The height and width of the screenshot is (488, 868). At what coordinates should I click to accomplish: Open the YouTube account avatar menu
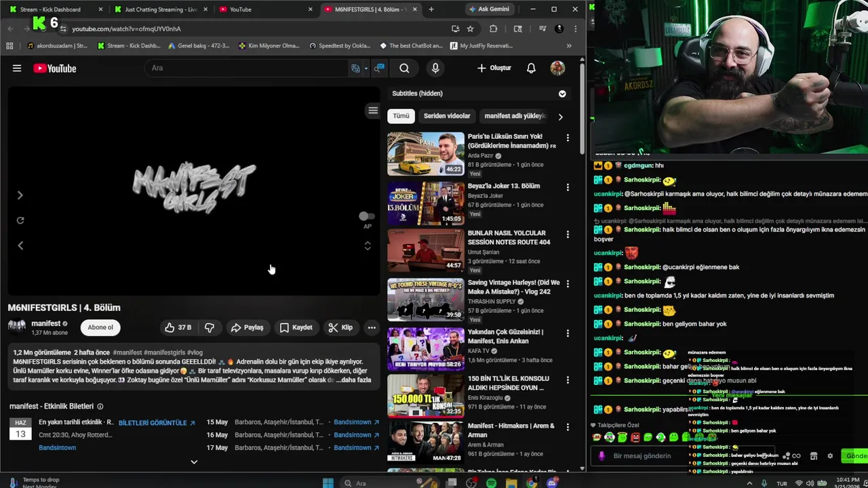click(x=557, y=68)
